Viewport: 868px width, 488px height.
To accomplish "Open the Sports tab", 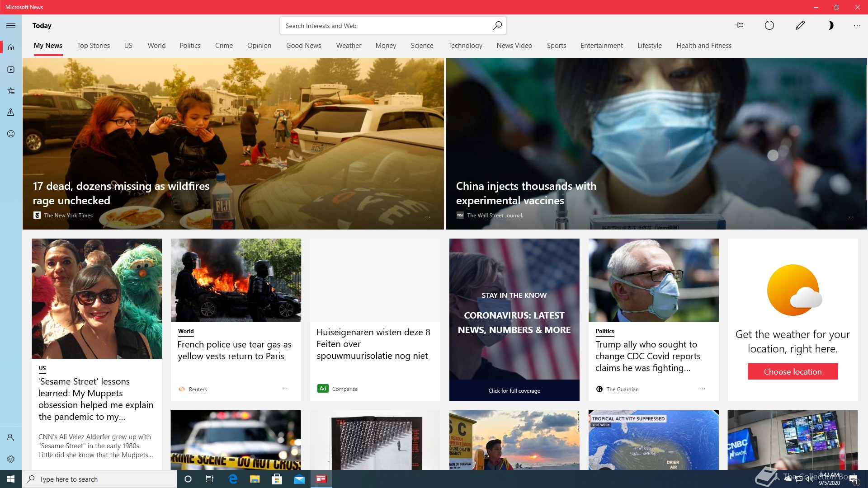I will pyautogui.click(x=556, y=46).
